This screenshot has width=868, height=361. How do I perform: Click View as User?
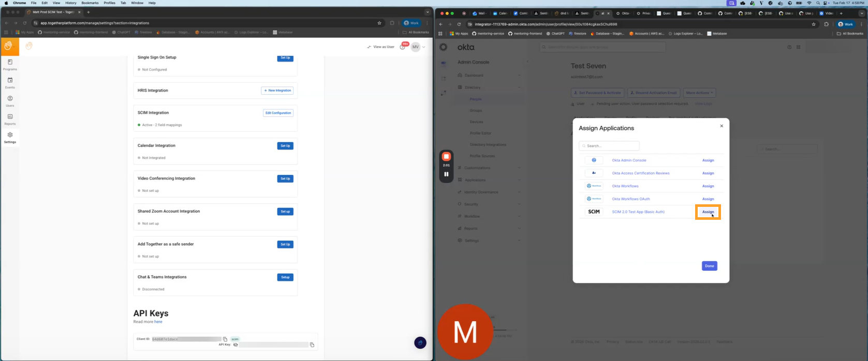pos(380,47)
